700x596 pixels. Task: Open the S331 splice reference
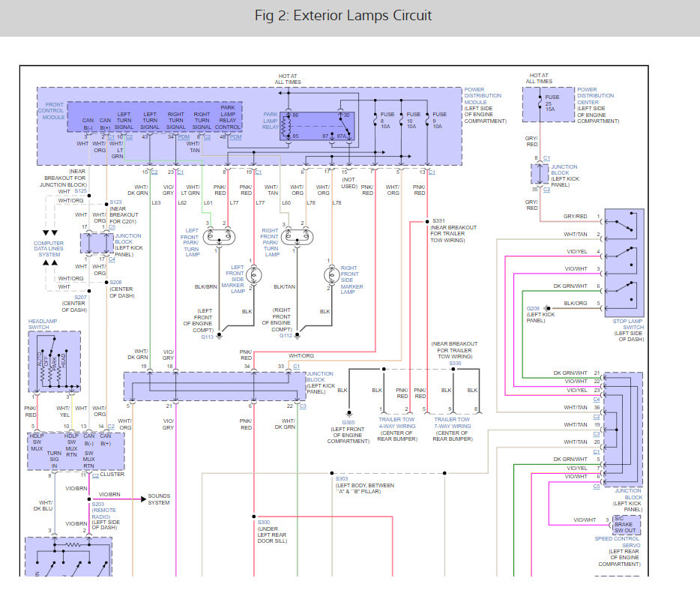click(438, 220)
